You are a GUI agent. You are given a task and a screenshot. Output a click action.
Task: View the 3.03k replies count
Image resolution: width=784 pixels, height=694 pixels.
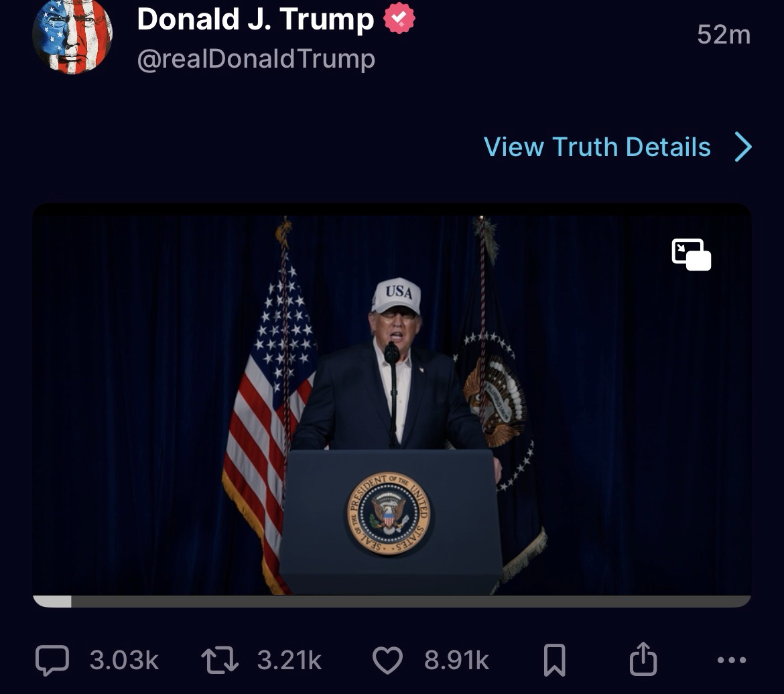tap(124, 660)
